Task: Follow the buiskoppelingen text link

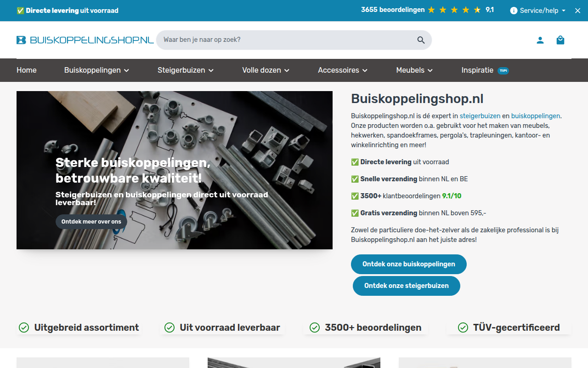Action: click(536, 116)
